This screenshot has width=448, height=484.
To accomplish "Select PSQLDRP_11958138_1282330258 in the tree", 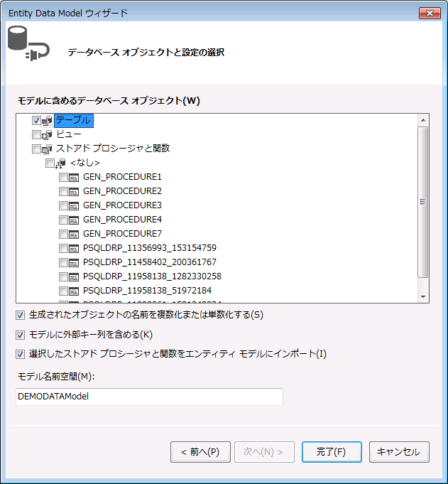I will click(152, 276).
